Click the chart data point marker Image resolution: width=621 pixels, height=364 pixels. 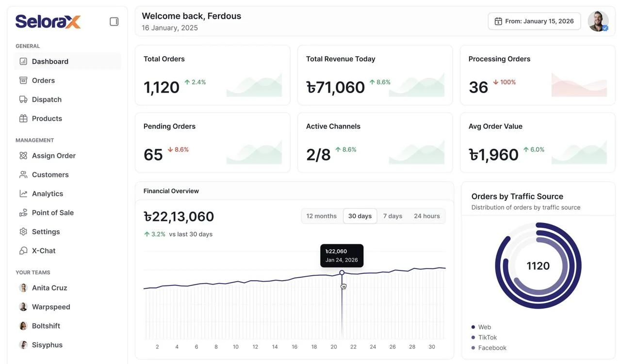click(x=342, y=273)
